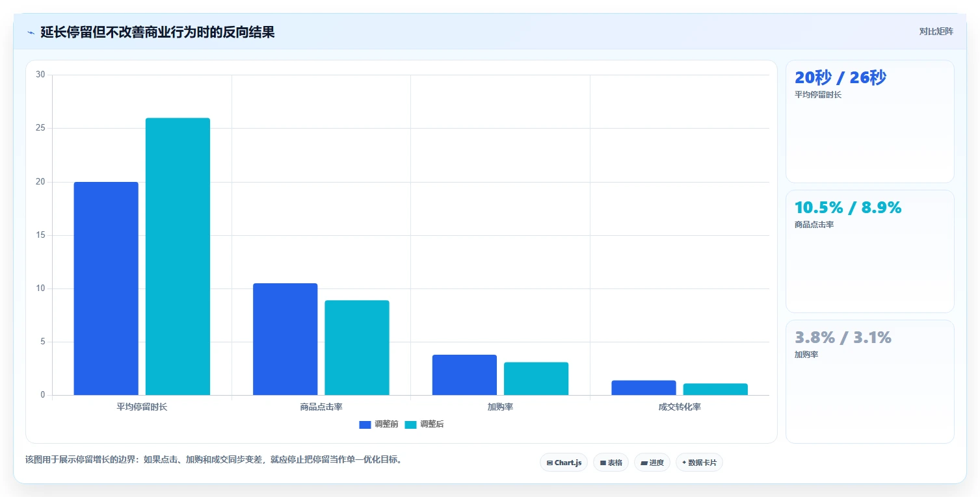Screen dimensions: 980x497
Task: Select the 进度 tag chip
Action: click(x=652, y=463)
